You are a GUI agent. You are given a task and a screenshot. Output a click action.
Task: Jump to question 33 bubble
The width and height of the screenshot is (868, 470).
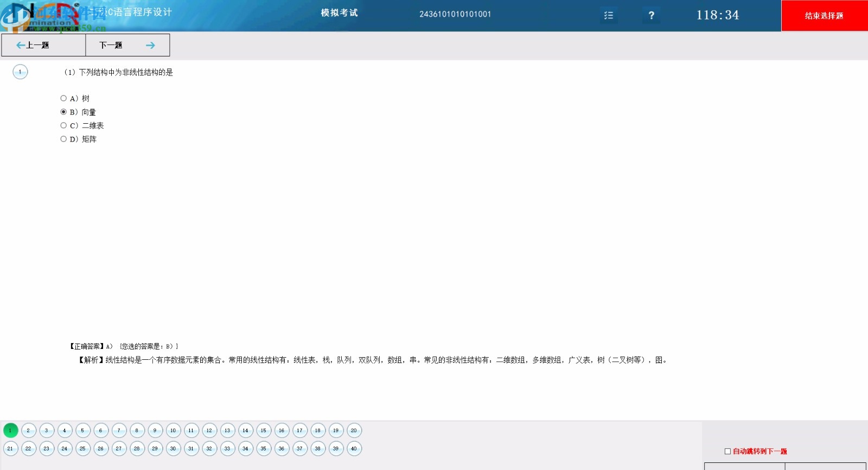pos(228,448)
